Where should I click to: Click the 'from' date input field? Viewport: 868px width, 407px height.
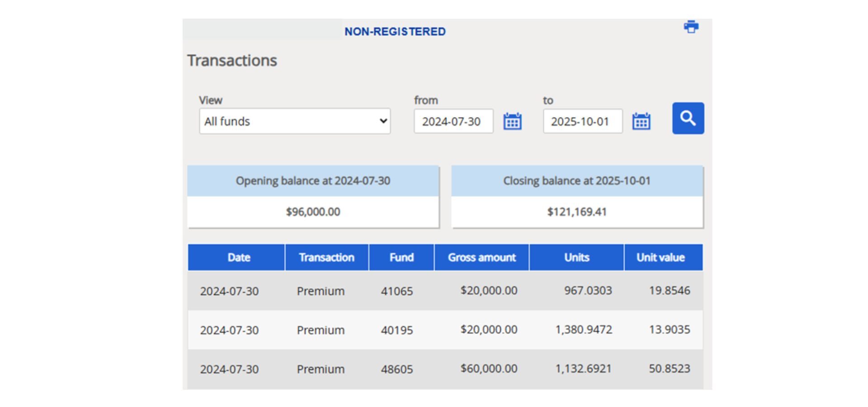(x=453, y=121)
